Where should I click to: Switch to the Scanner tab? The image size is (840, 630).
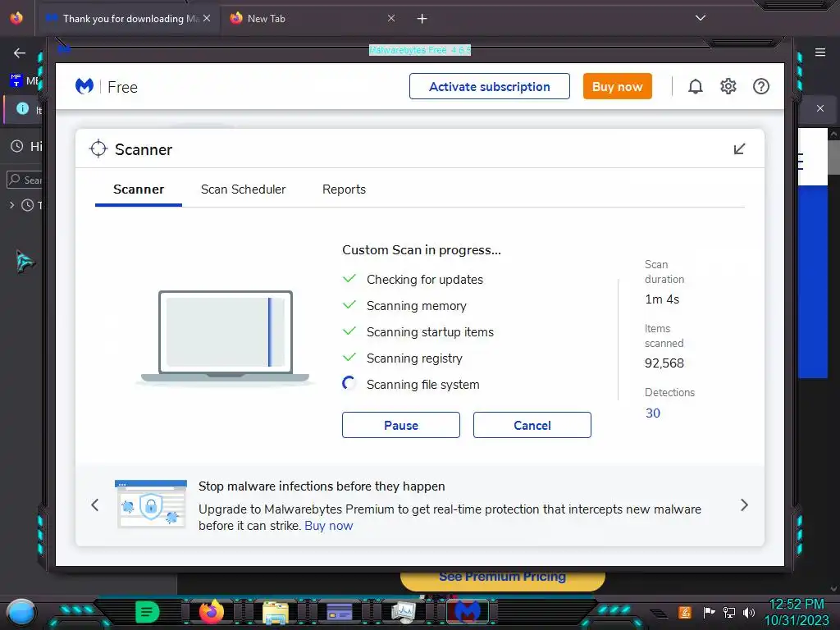point(138,189)
